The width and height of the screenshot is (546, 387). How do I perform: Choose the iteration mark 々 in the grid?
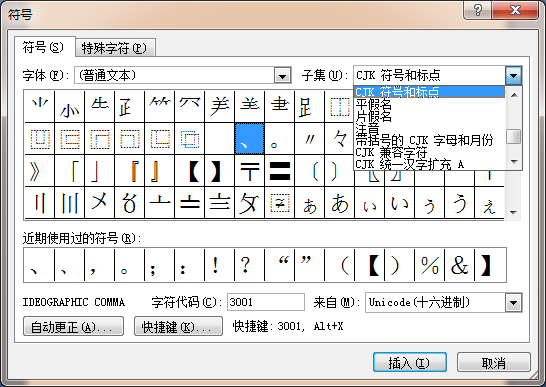point(339,139)
